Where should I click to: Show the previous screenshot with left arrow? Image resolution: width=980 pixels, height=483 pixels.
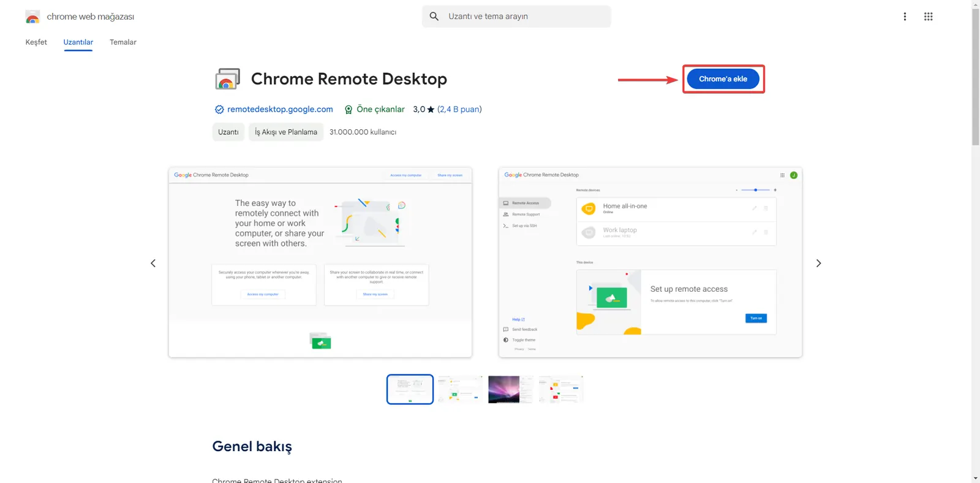click(x=153, y=263)
